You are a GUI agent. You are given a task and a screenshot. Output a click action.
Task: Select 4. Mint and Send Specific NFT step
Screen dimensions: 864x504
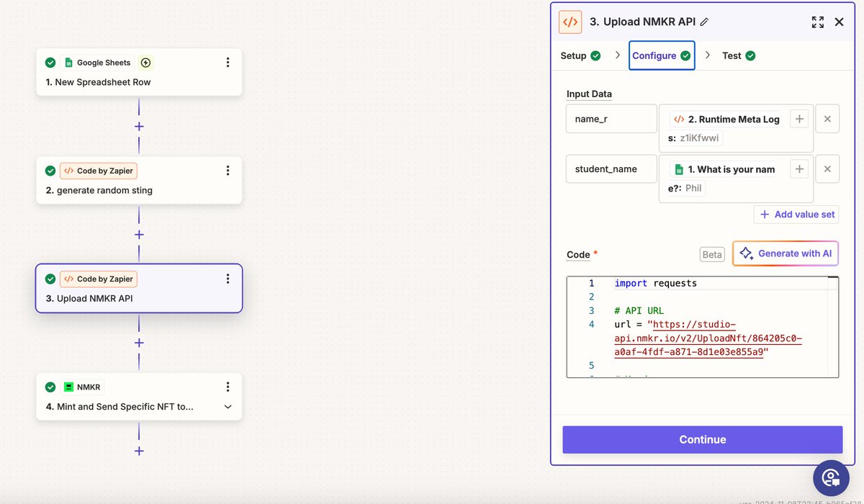click(x=139, y=396)
